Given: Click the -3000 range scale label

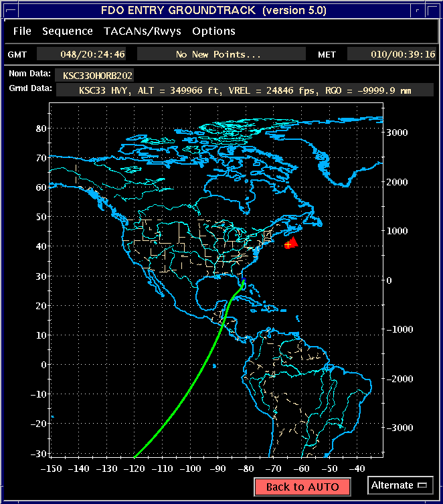Looking at the screenshot, I should tap(400, 428).
